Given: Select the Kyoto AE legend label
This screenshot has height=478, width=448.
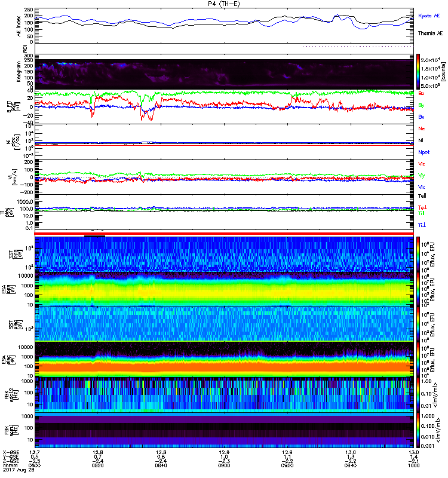Looking at the screenshot, I should [x=430, y=16].
